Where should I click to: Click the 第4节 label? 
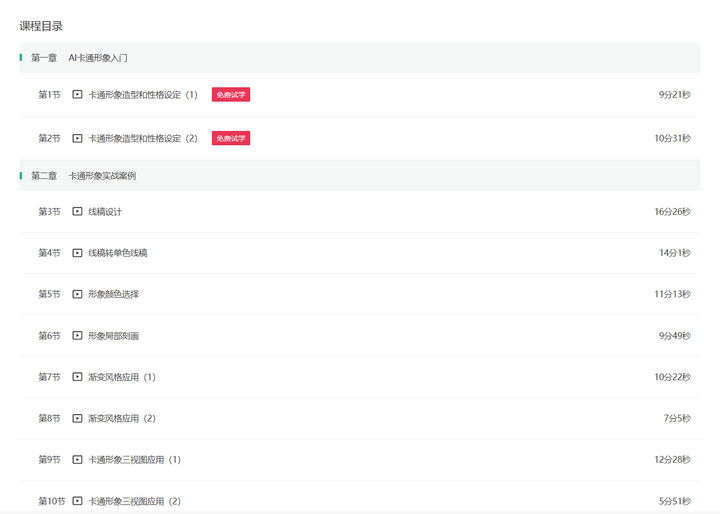49,253
